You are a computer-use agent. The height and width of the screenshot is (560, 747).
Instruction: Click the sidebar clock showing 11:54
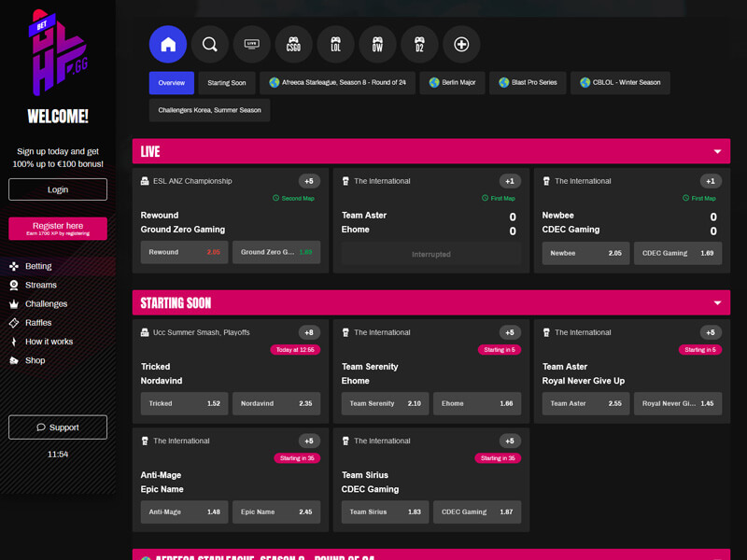(x=58, y=455)
